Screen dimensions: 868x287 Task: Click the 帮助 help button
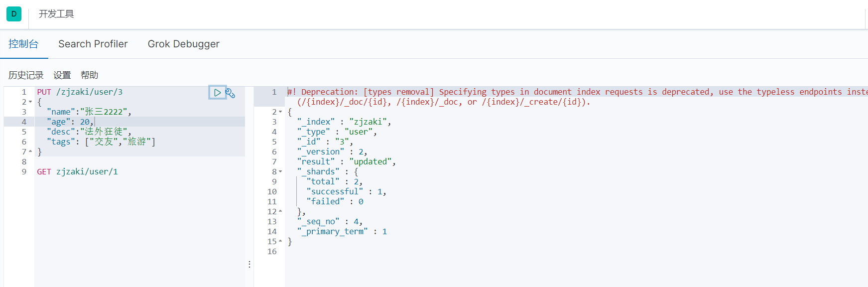pos(90,75)
